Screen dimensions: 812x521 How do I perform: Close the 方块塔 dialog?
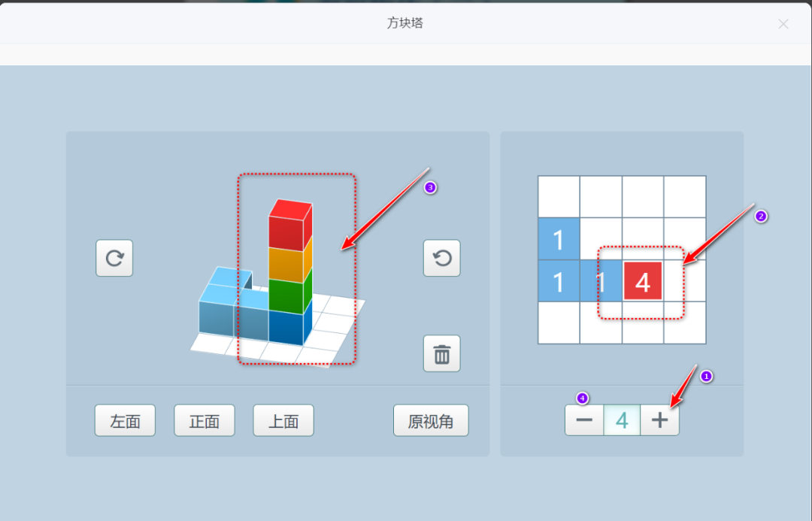click(x=783, y=24)
